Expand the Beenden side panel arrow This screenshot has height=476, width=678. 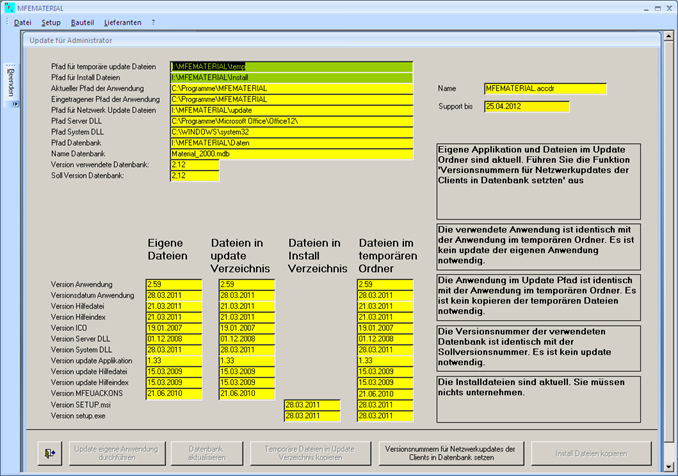pos(15,104)
